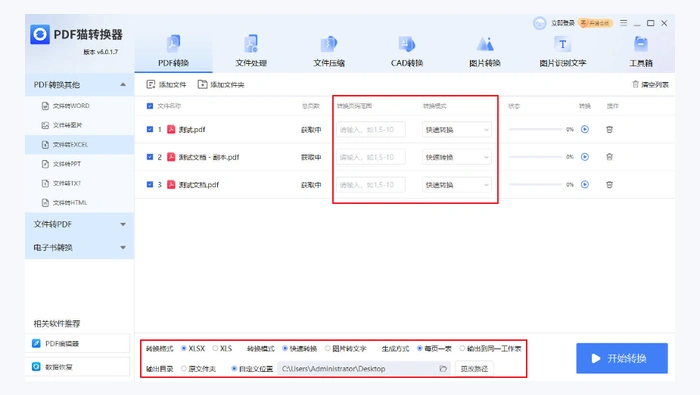Delete row 3 with its trash icon
The width and height of the screenshot is (700, 395).
(609, 185)
